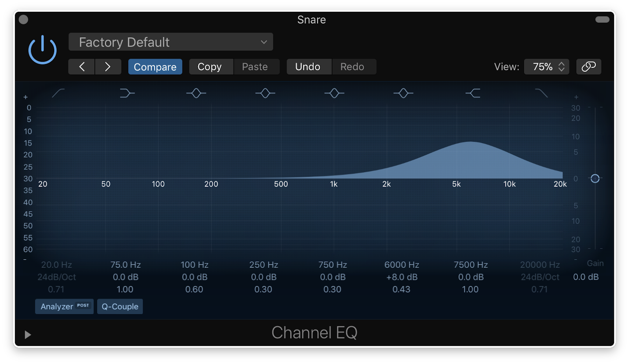Toggle the 750 Hz parametric band icon
This screenshot has width=629, height=364.
pyautogui.click(x=334, y=93)
